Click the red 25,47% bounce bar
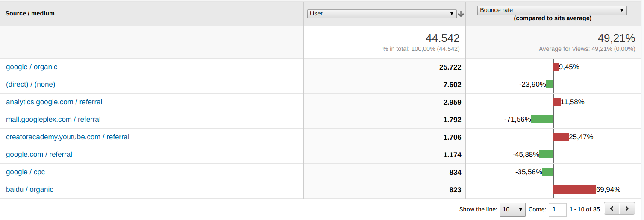The height and width of the screenshot is (220, 644). point(561,137)
